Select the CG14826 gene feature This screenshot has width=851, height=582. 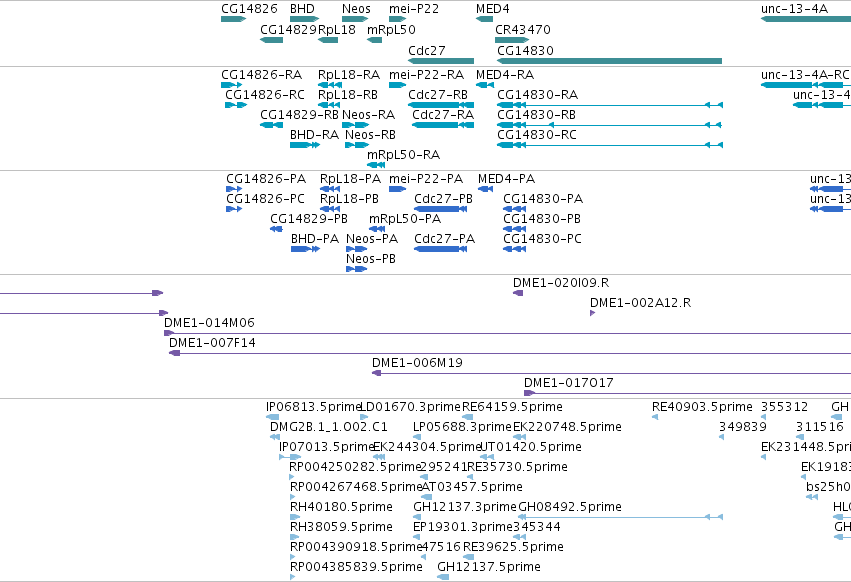click(x=233, y=20)
